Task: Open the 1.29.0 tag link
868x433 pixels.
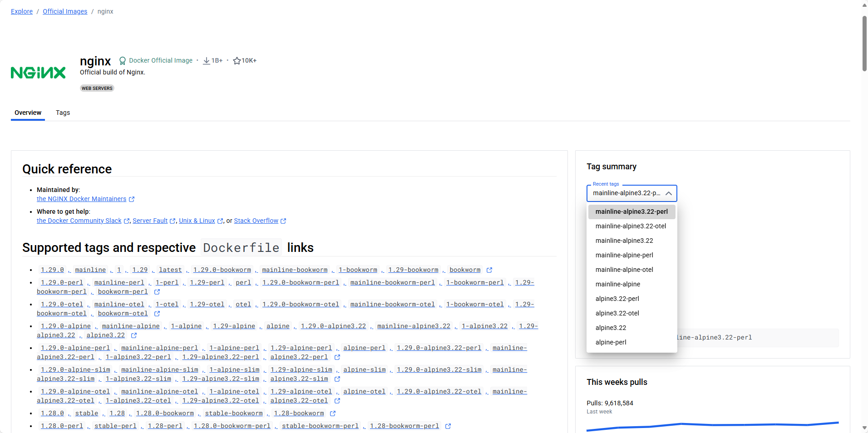Action: click(x=52, y=270)
